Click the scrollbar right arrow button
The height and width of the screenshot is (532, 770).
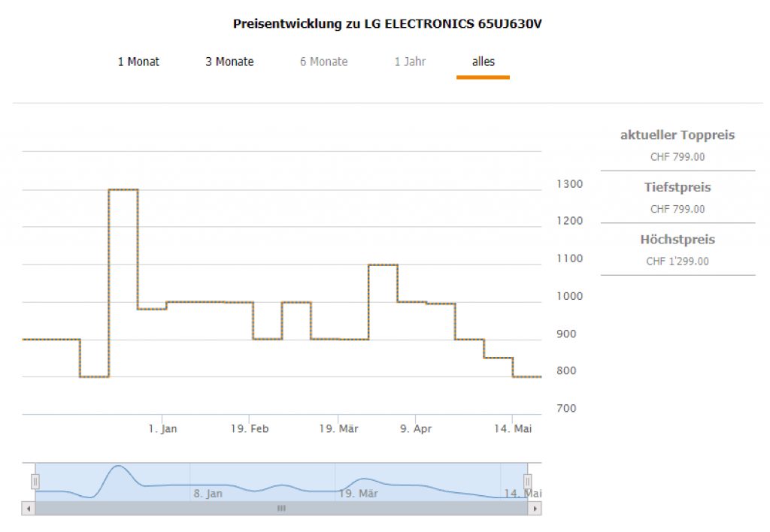535,509
